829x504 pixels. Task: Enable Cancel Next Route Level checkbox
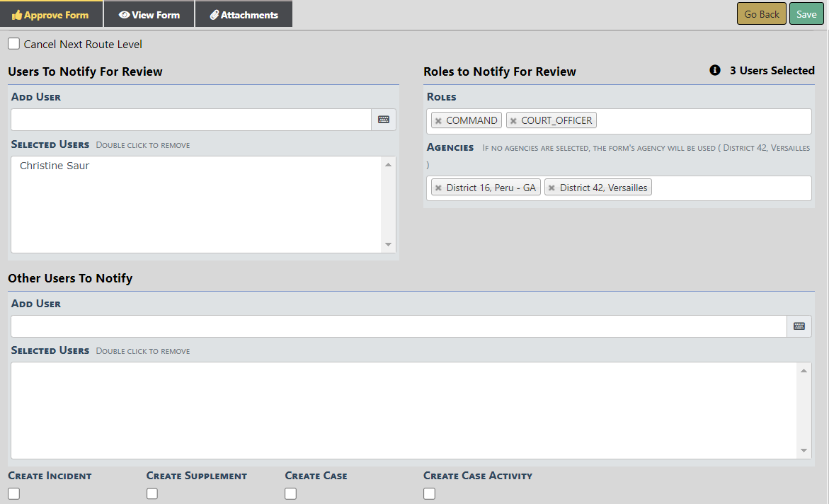coord(14,44)
